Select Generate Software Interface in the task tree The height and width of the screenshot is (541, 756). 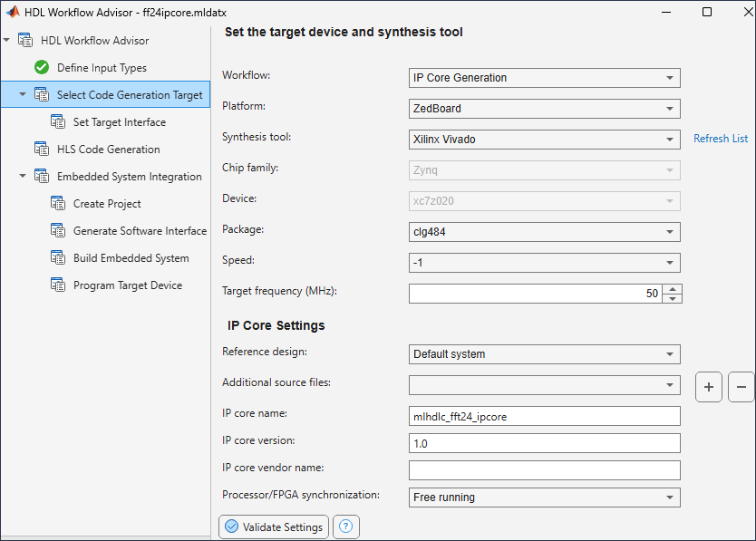(x=140, y=231)
